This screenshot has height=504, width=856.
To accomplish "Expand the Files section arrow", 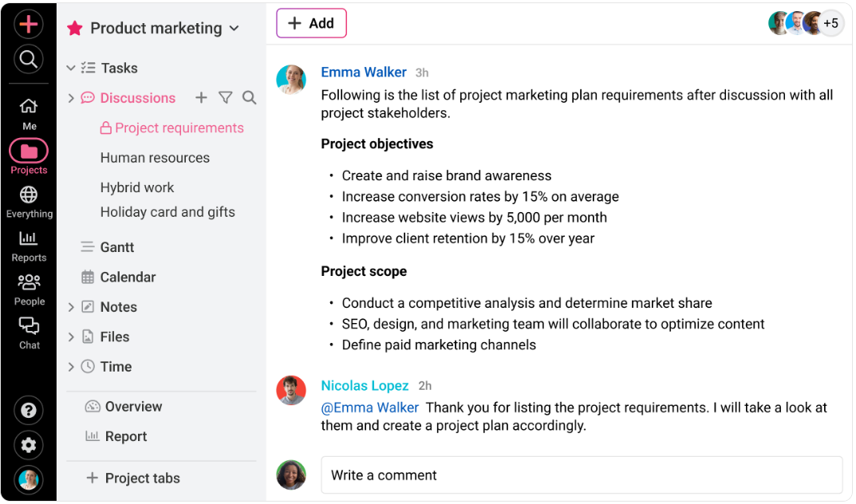I will pos(71,337).
